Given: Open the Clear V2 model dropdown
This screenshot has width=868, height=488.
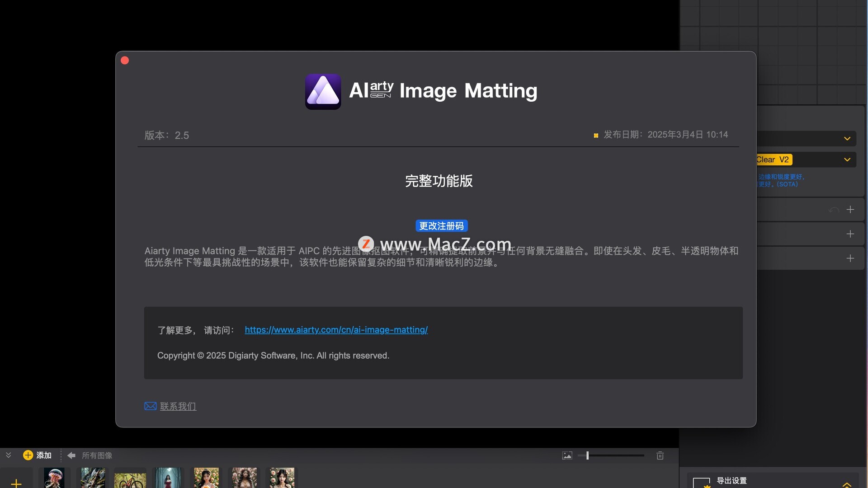Looking at the screenshot, I should pyautogui.click(x=807, y=160).
